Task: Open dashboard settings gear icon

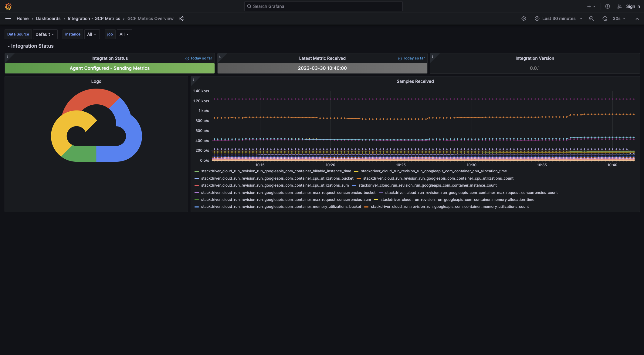Action: click(x=524, y=19)
